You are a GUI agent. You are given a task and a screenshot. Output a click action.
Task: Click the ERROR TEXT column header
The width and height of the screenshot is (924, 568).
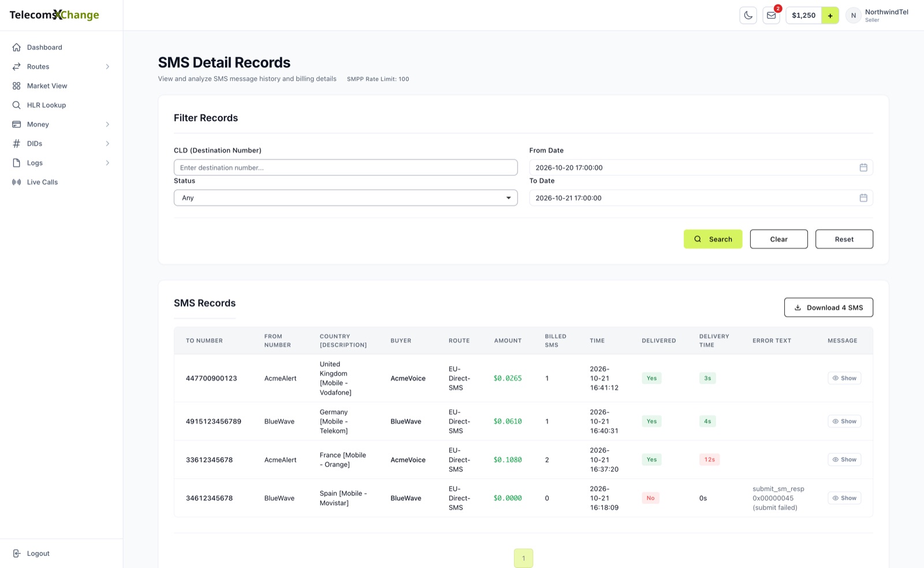[772, 341]
